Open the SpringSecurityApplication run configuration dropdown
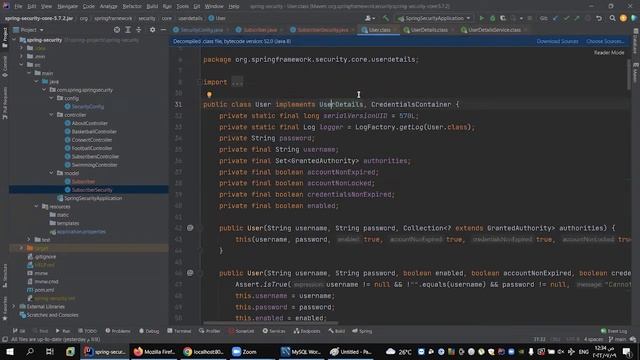The width and height of the screenshot is (640, 360). [434, 18]
